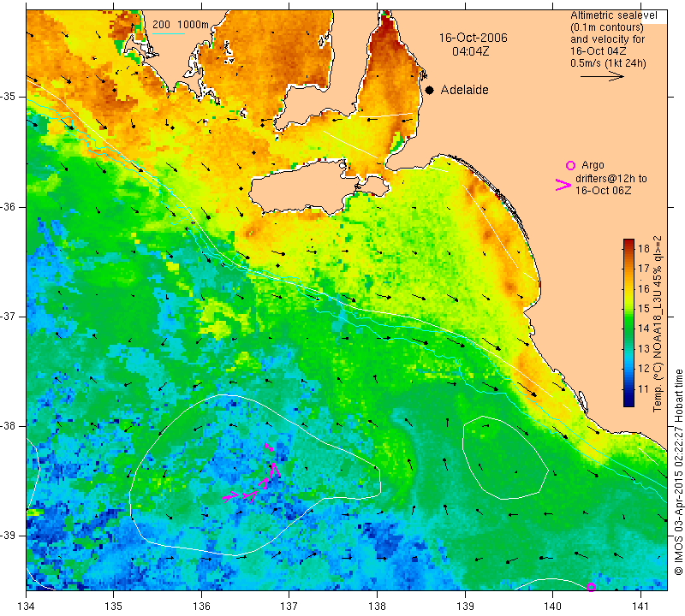Click the longitude axis label 139
685x616 pixels.
pyautogui.click(x=465, y=607)
